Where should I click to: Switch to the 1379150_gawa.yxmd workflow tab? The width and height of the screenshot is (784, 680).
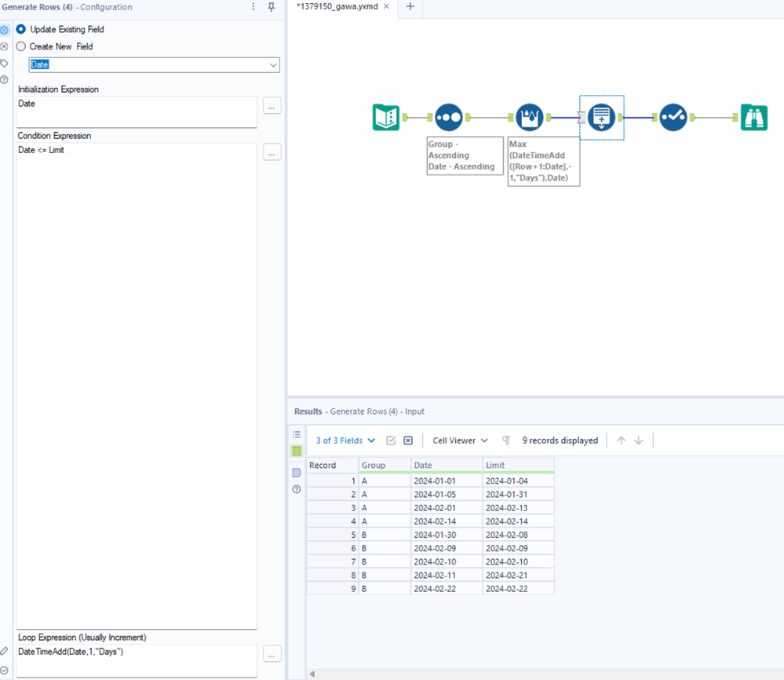(337, 6)
